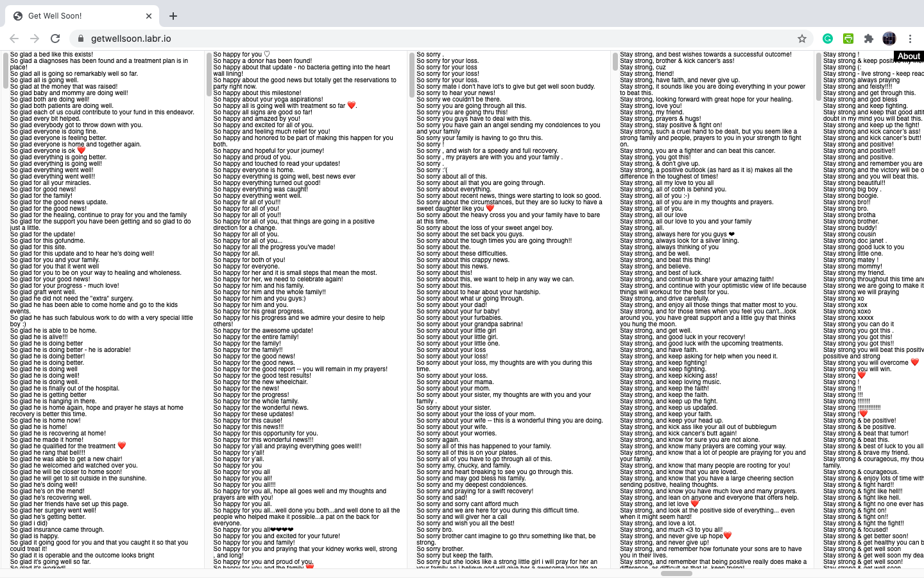Click the horizontal scrollbar at page bottom
This screenshot has width=924, height=578.
pyautogui.click(x=676, y=573)
